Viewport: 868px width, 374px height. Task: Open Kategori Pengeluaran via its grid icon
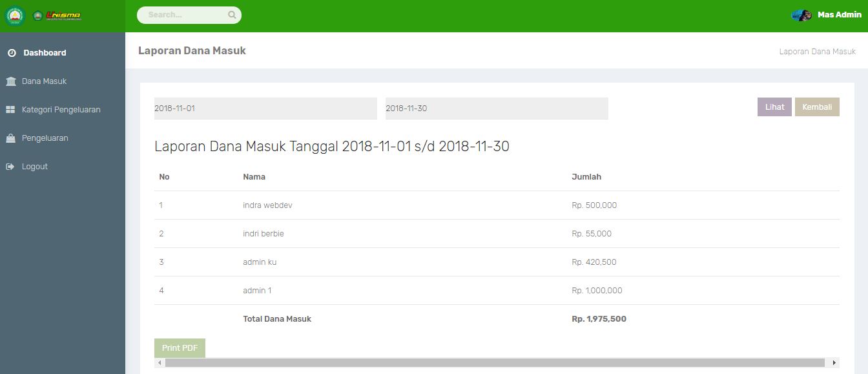[10, 109]
